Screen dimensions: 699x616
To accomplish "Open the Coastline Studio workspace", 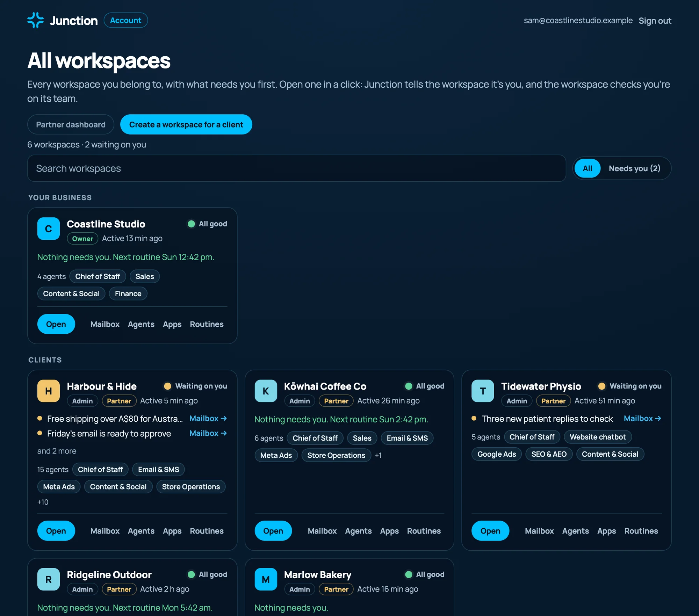I will pos(56,324).
